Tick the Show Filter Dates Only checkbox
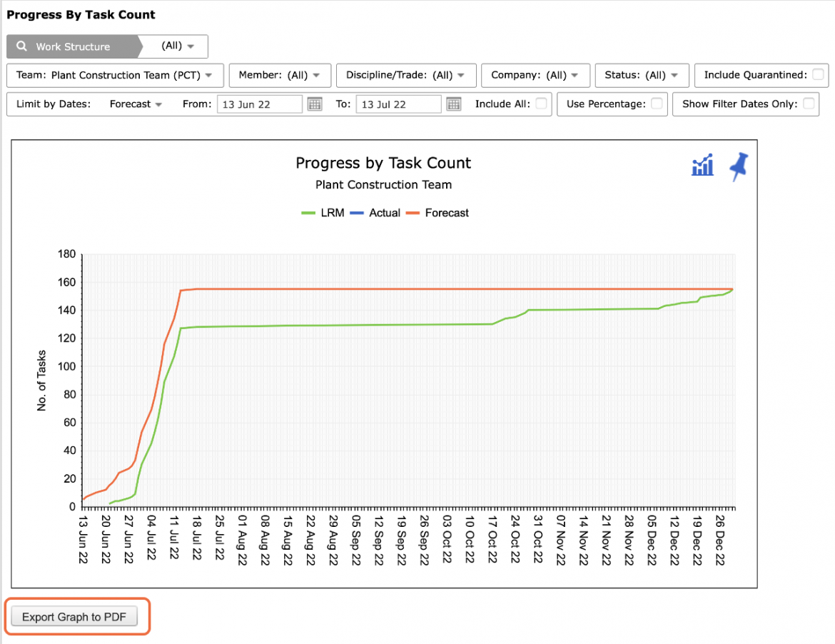Screen dimensions: 835x644 point(809,104)
